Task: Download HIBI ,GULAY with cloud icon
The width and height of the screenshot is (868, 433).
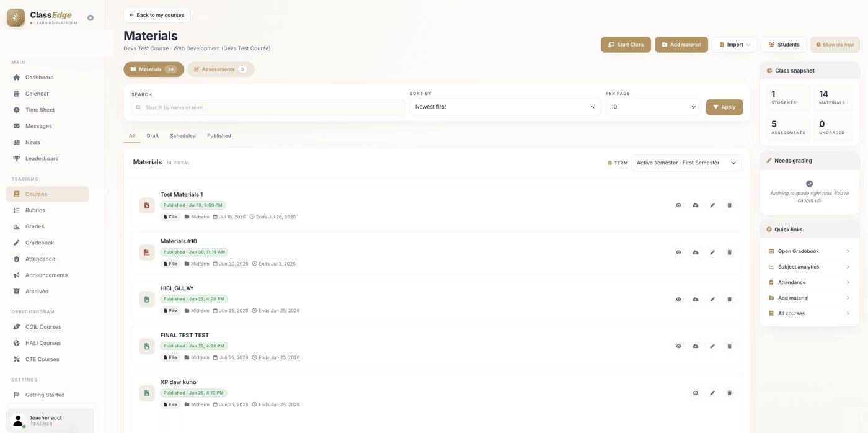Action: click(x=696, y=299)
